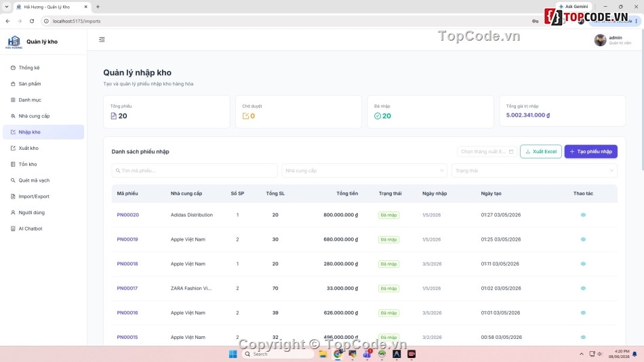Collapse sidebar with the hamburger menu icon

pos(102,40)
